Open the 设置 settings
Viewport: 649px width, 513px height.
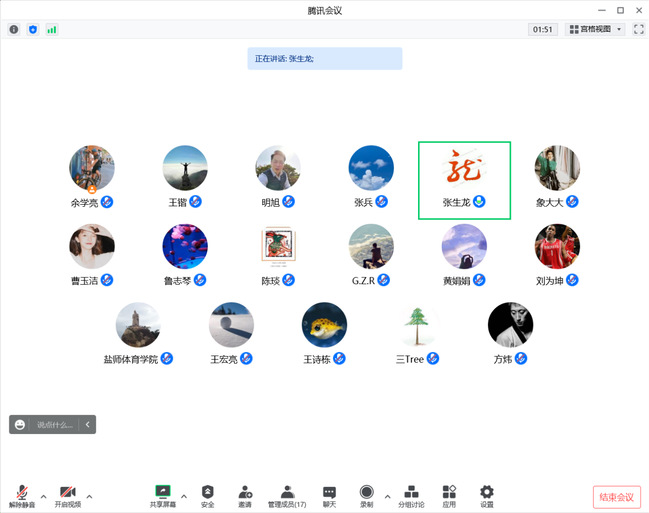pyautogui.click(x=487, y=496)
